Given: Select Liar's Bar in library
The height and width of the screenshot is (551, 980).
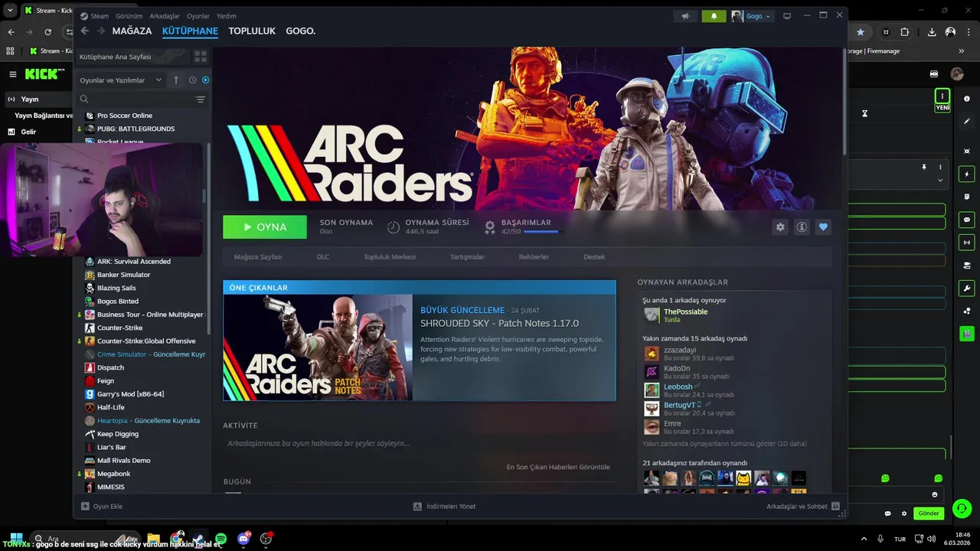Looking at the screenshot, I should coord(111,447).
